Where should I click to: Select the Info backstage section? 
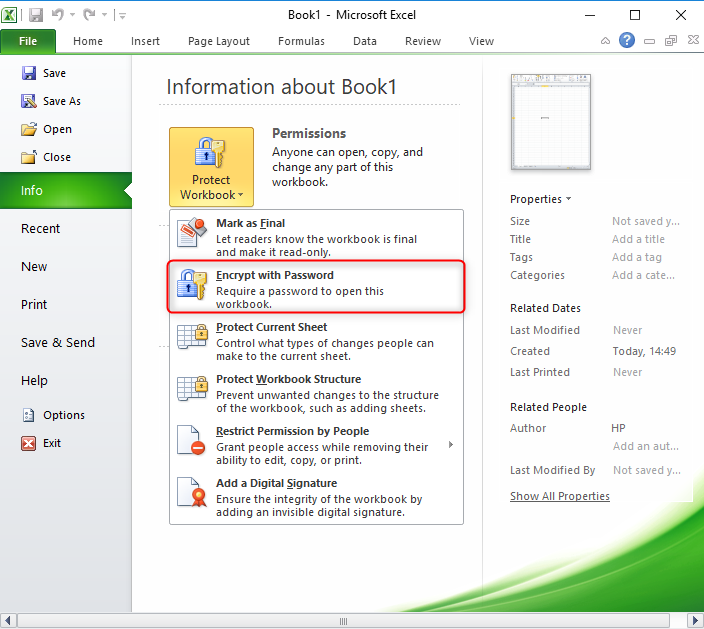(x=66, y=190)
